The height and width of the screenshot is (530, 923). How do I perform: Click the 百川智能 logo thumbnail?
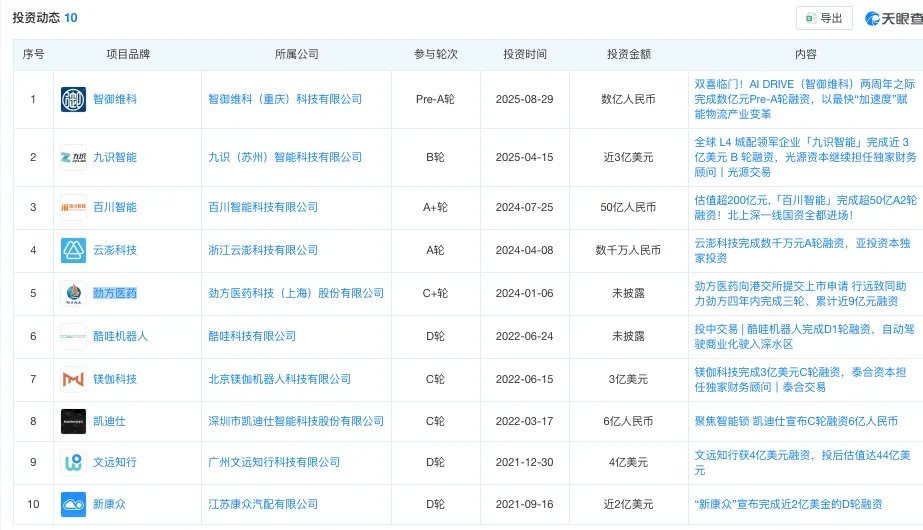[x=73, y=207]
